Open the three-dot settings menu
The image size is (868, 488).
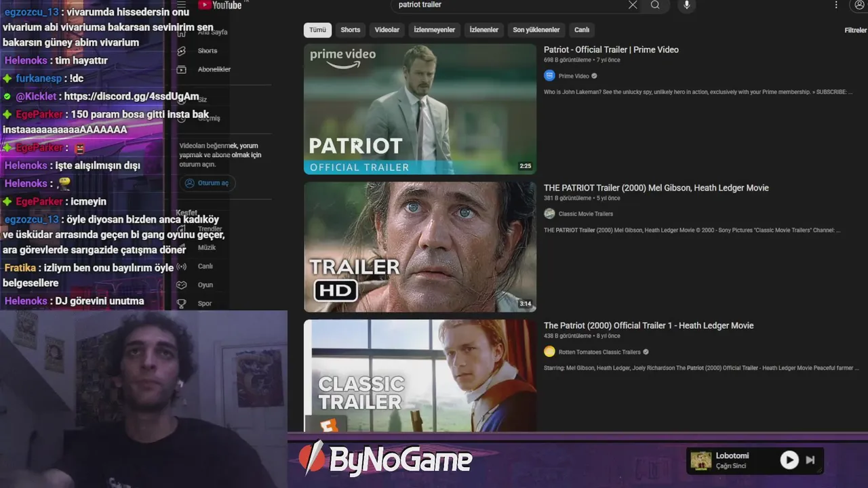click(x=836, y=5)
